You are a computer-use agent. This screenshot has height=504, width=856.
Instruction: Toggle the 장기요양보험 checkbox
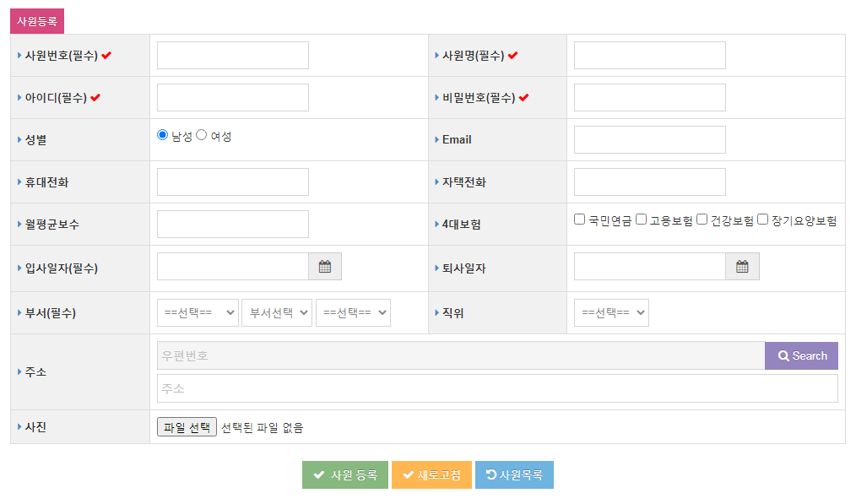[763, 219]
